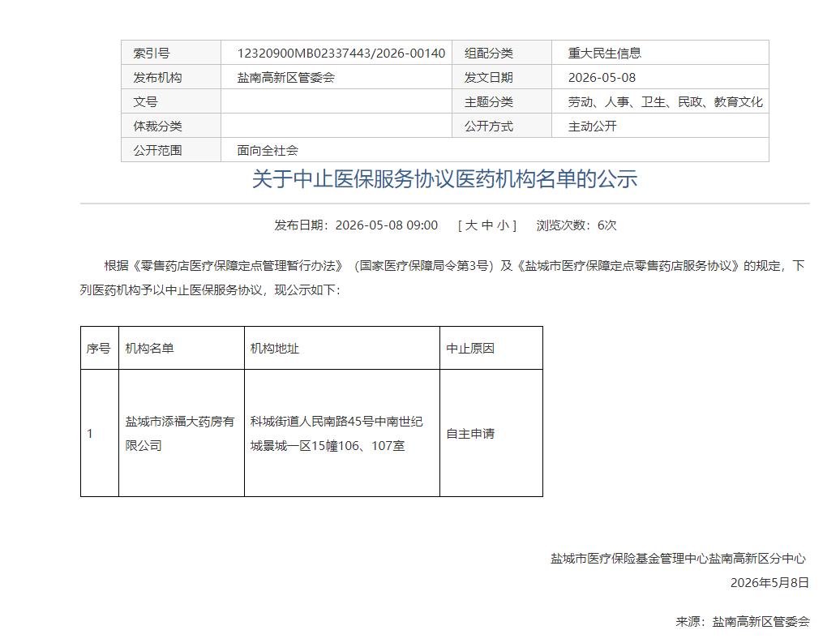Screen dimensions: 840x643
Task: Click pharmacy name 盐城市添福大药房有限公司
Action: point(180,434)
